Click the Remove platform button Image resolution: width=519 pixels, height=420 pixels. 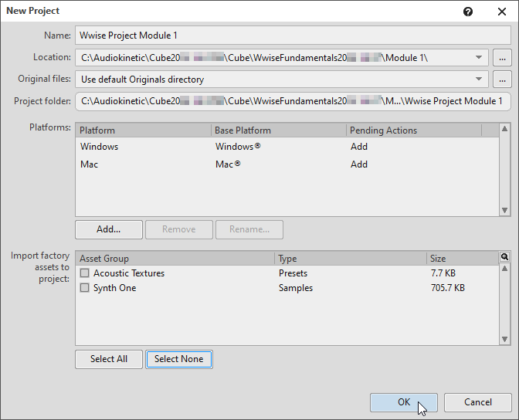(178, 229)
